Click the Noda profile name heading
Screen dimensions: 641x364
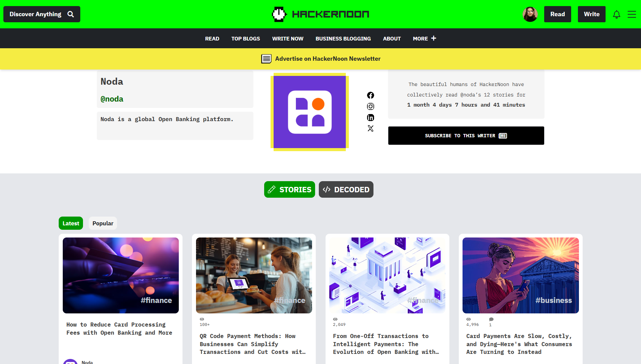(112, 82)
